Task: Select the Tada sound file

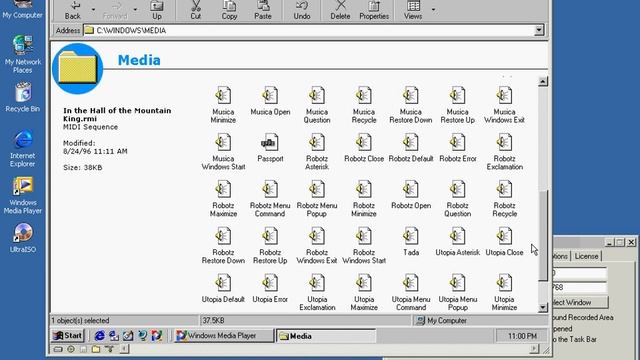Action: (x=411, y=242)
